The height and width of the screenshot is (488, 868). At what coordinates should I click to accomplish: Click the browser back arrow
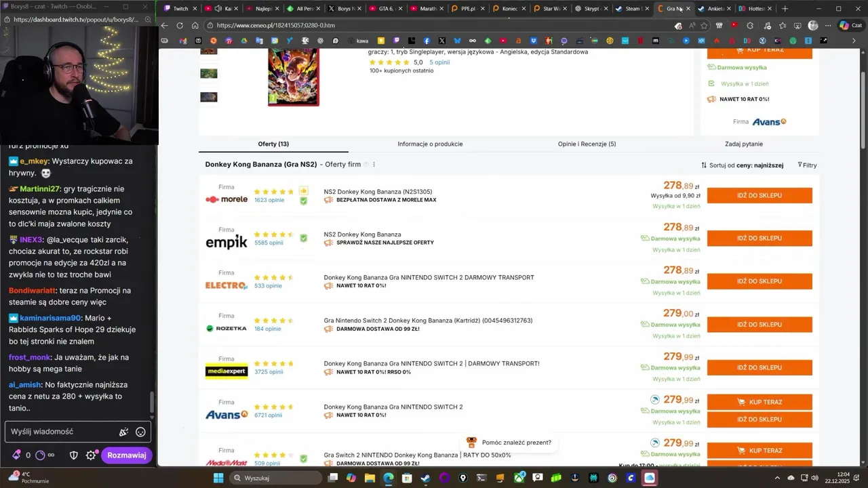164,25
